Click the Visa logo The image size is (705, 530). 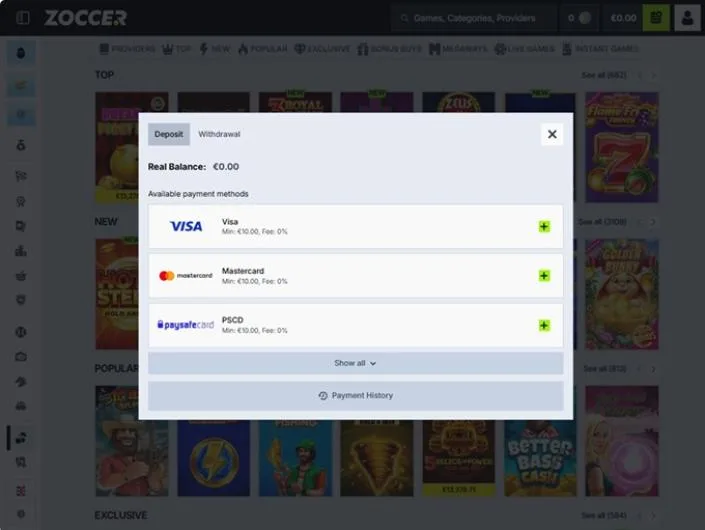[x=186, y=226]
